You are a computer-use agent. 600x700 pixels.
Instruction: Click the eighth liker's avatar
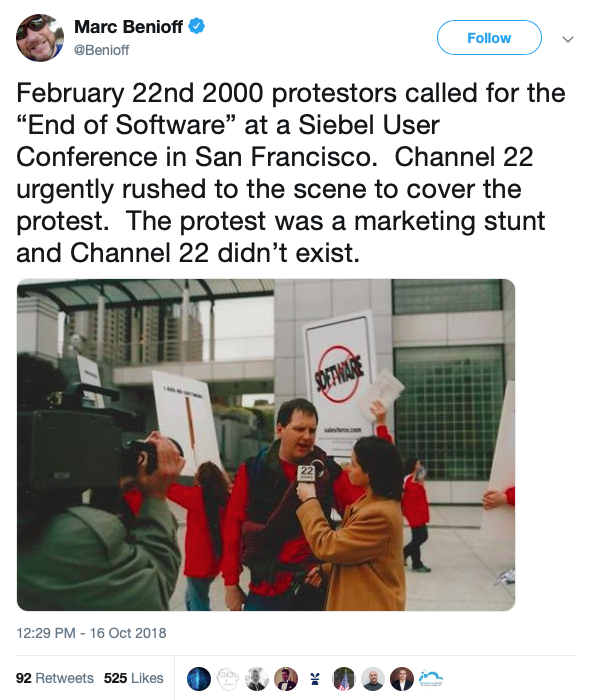401,677
